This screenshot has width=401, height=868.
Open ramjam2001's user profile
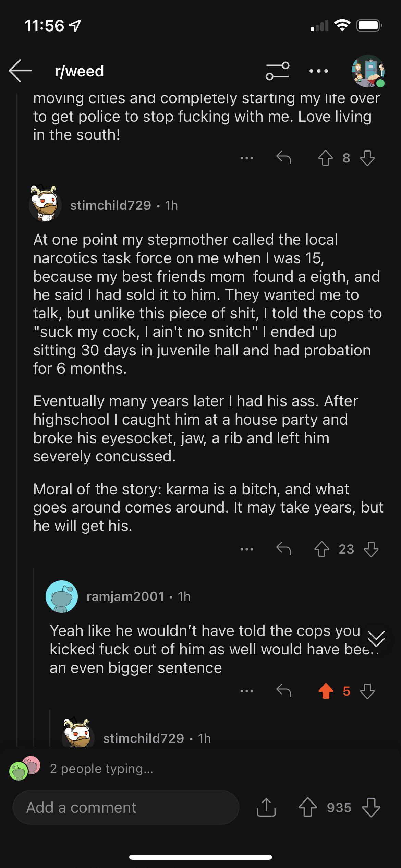pyautogui.click(x=125, y=596)
